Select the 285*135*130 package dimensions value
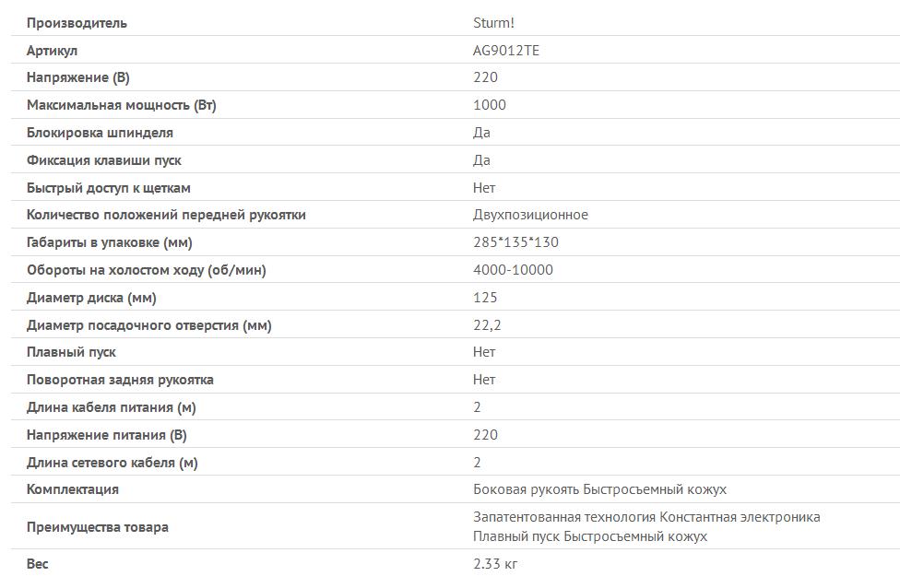The width and height of the screenshot is (900, 588). (x=515, y=242)
